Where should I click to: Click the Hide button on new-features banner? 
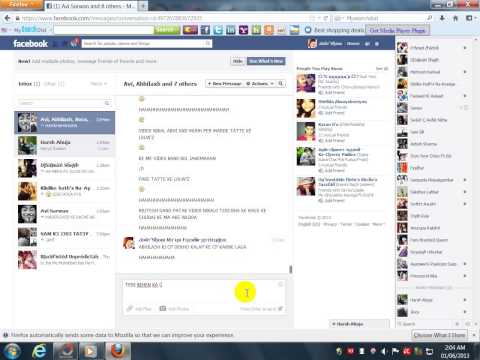238,61
